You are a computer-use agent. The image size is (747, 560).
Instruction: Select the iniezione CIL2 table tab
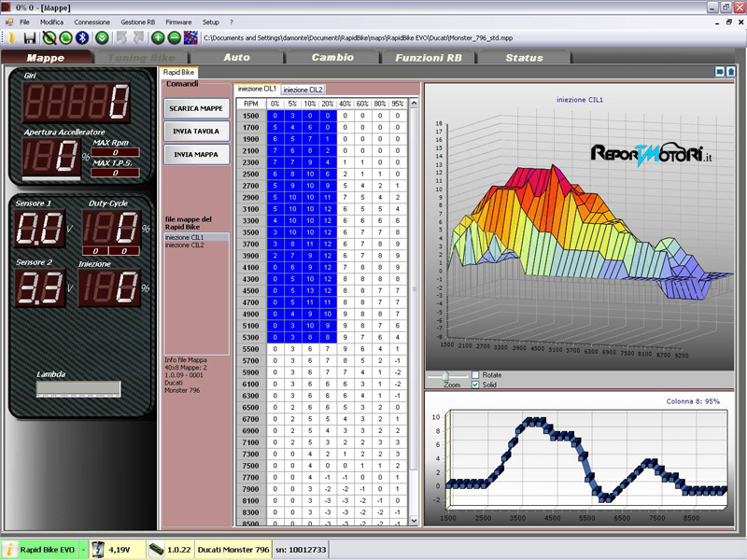(x=303, y=90)
